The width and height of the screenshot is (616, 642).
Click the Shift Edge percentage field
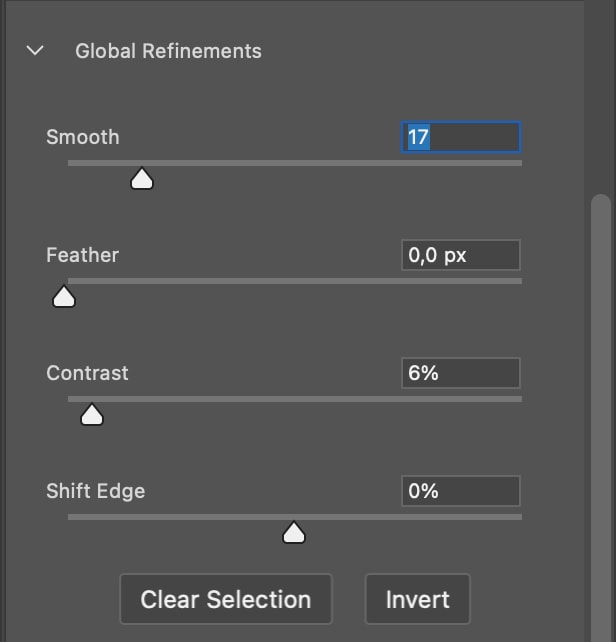[x=460, y=491]
